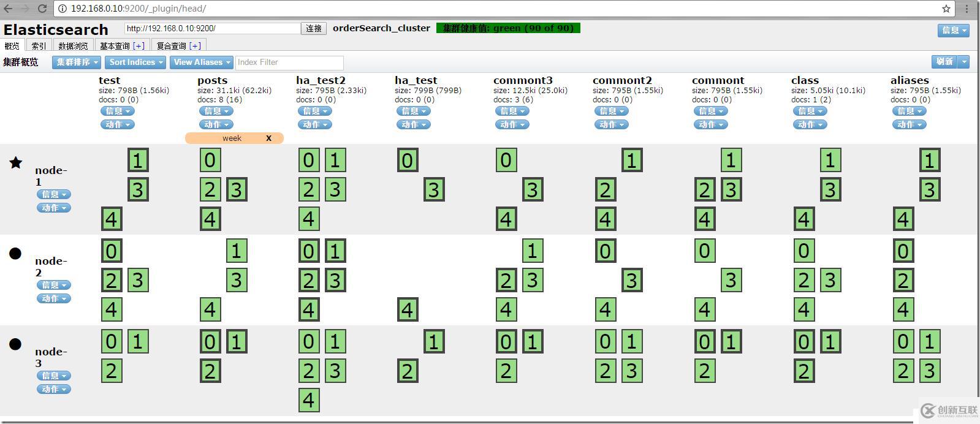Add a new 复合查询 tab with [+]

195,45
